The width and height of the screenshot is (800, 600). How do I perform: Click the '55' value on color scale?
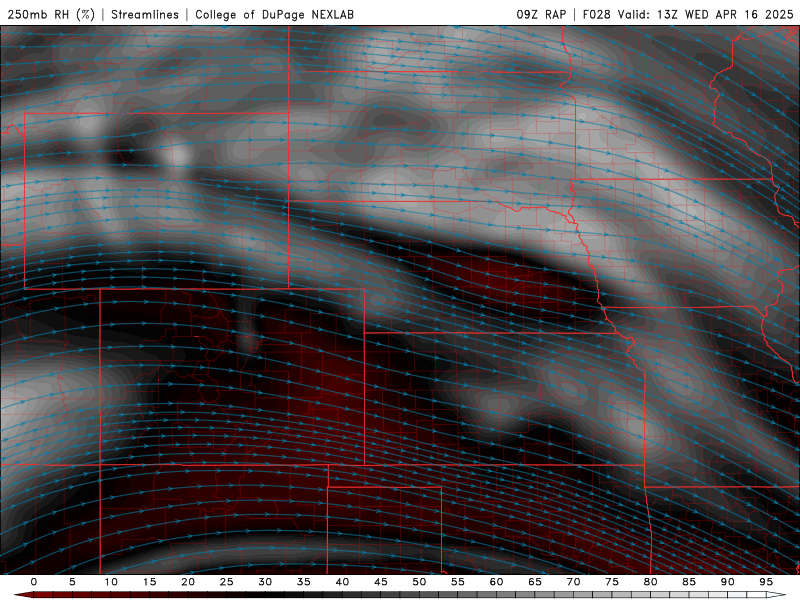[458, 582]
